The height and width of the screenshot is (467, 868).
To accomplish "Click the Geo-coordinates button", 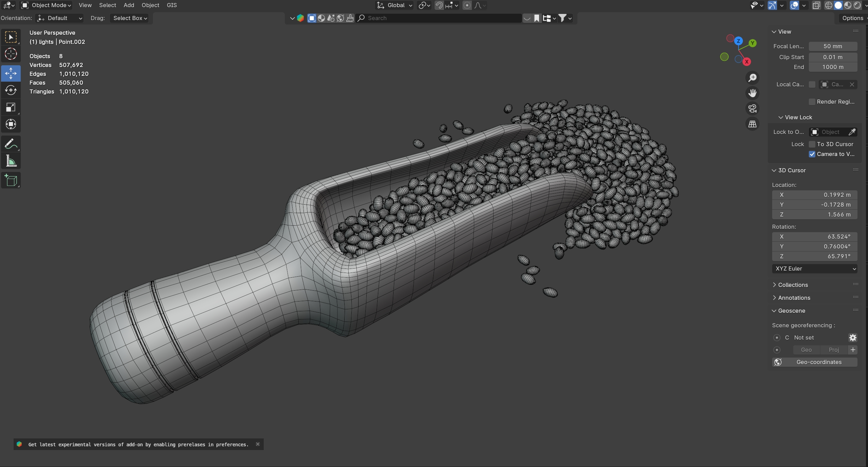I will (814, 362).
